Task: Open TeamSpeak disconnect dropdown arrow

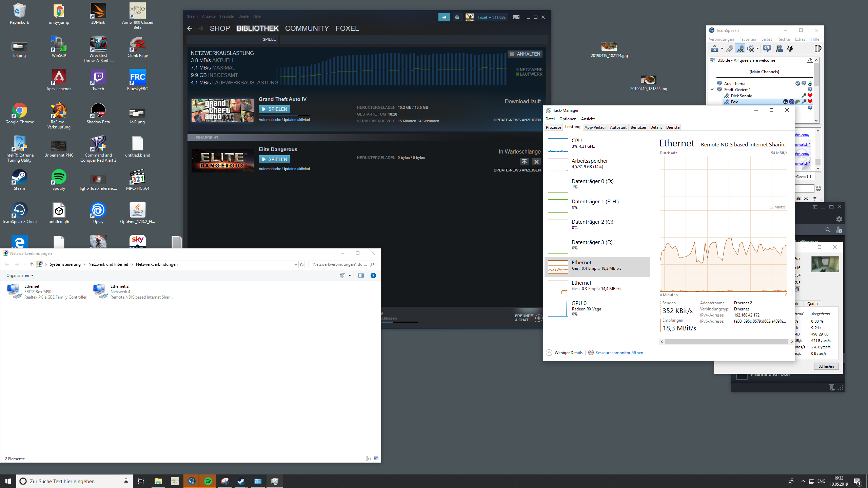Action: 722,48
